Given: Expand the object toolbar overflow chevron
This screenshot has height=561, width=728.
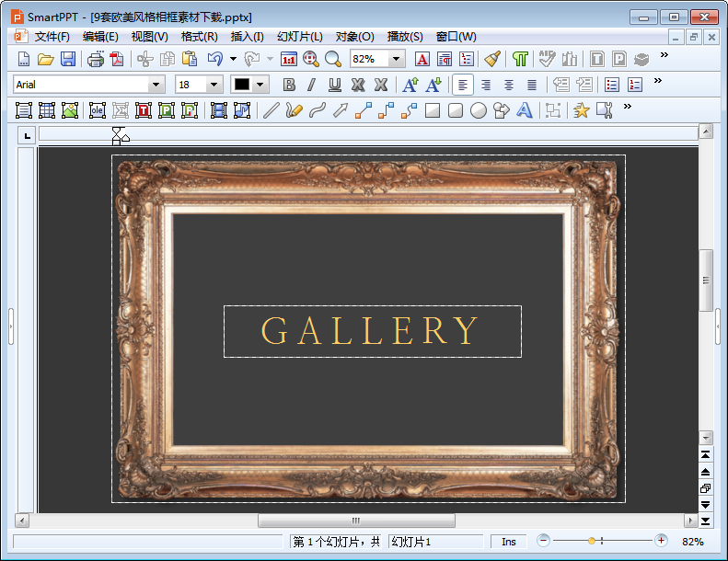Looking at the screenshot, I should point(628,107).
